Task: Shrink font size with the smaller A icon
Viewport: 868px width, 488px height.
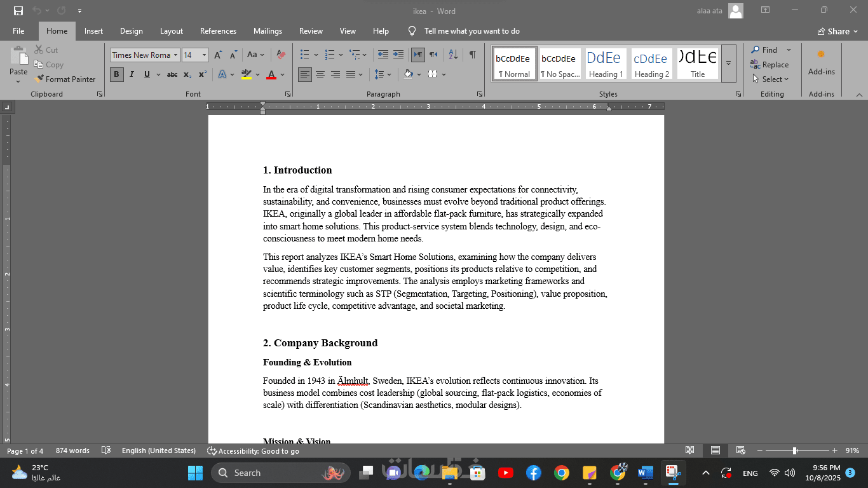Action: (x=233, y=55)
